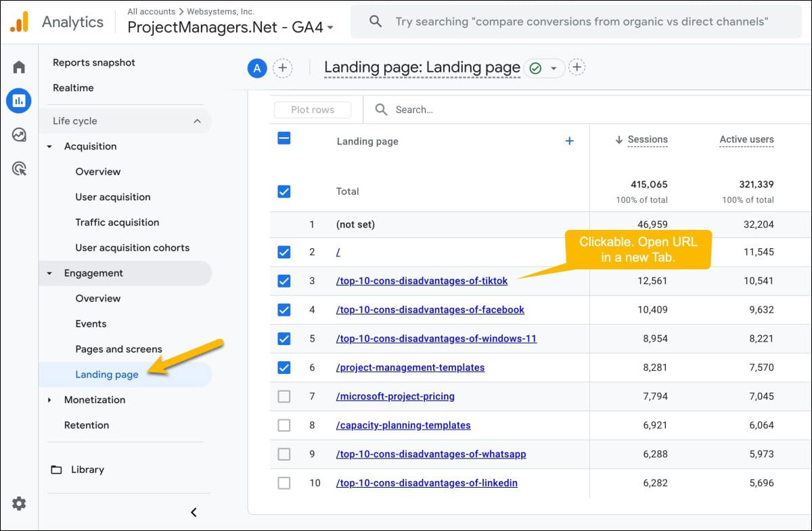Viewport: 812px width, 531px height.
Task: Open the /top-10-cons-disadvantages-of-windows-11 link
Action: [436, 338]
